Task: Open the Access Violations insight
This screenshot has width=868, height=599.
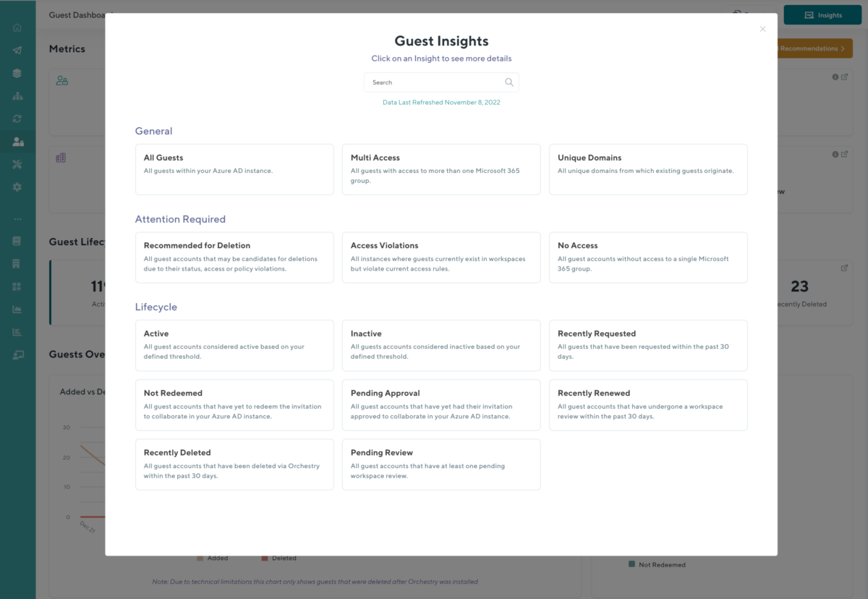Action: [x=441, y=258]
